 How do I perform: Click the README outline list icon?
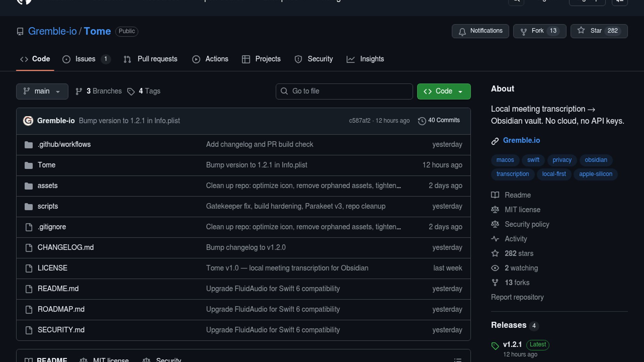[x=458, y=359]
